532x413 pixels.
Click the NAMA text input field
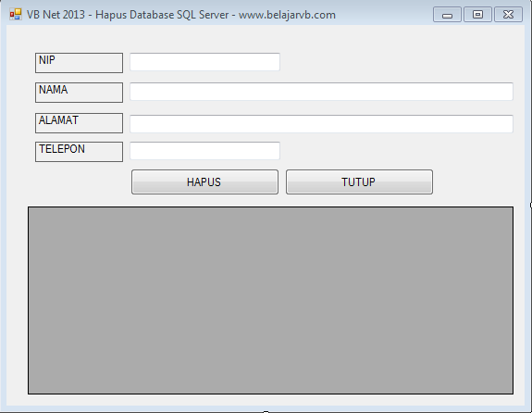(x=321, y=92)
